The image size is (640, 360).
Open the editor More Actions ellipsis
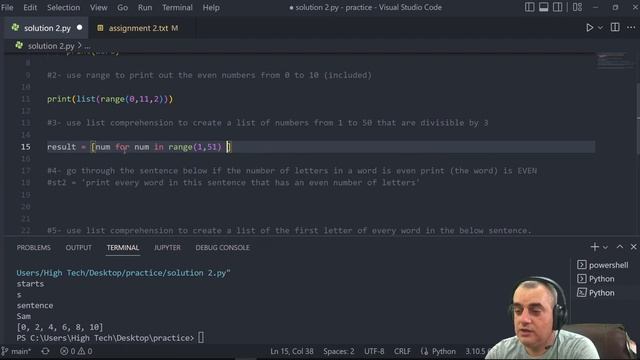pyautogui.click(x=631, y=27)
